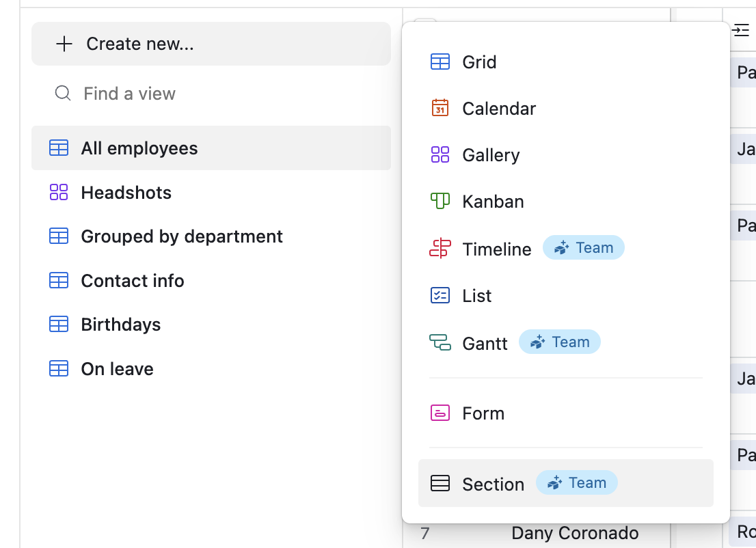Select the Section menu option
756x548 pixels.
565,483
